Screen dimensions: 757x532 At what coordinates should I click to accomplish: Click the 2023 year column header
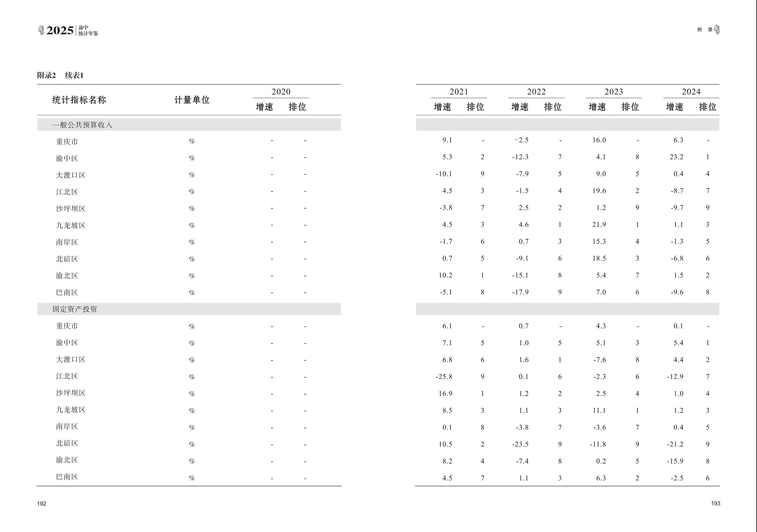click(x=614, y=92)
